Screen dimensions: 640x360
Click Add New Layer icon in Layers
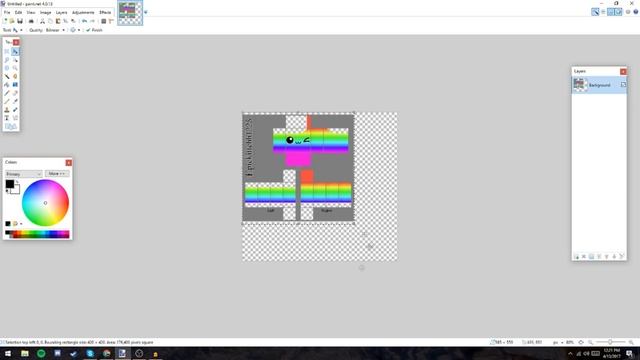pyautogui.click(x=576, y=256)
